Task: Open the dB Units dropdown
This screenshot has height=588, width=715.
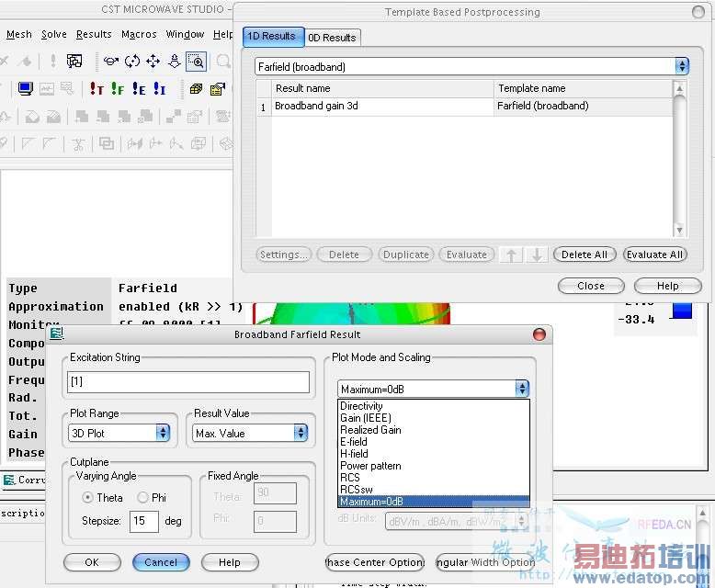Action: click(x=457, y=522)
